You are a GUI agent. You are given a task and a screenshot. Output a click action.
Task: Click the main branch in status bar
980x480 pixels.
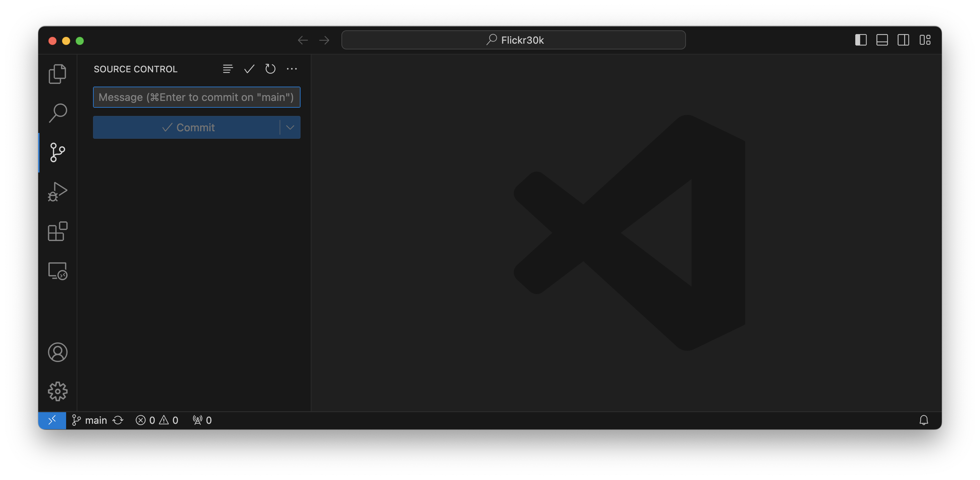click(90, 420)
